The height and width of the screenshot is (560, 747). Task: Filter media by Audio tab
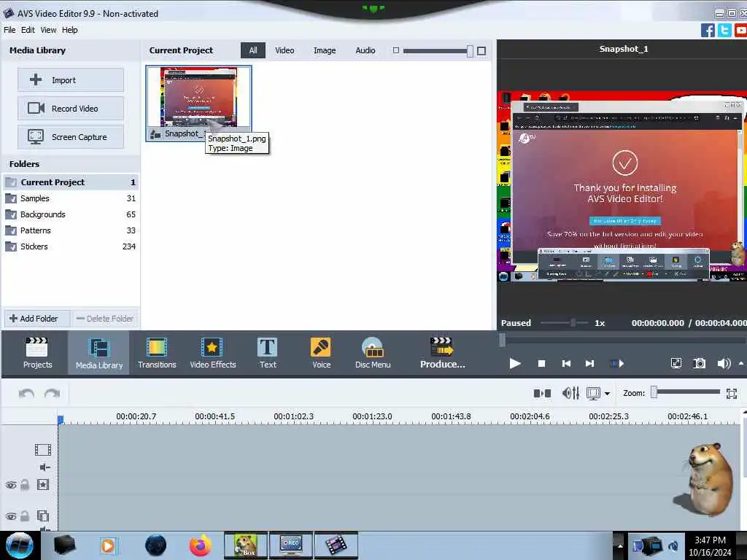(365, 50)
